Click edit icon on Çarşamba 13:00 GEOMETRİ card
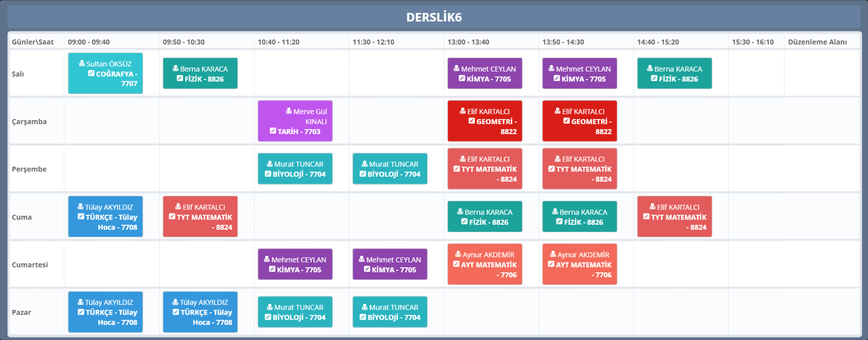The image size is (868, 340). coord(472,121)
